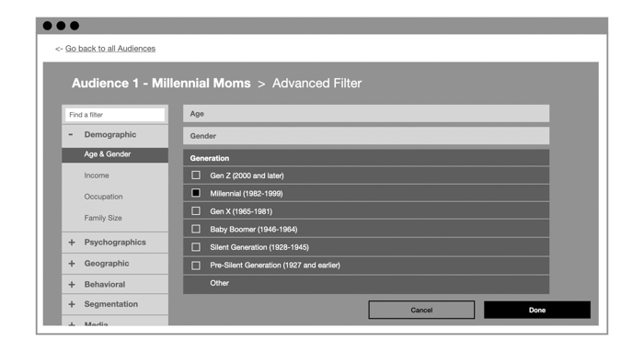Viewport: 644px width, 362px height.
Task: Check Pre-Silent Generation (1927 and earlier)
Action: [x=196, y=266]
